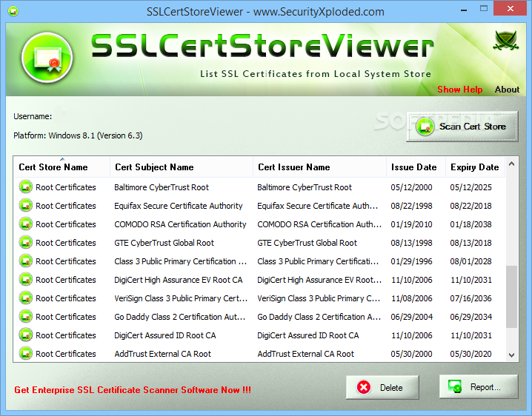Open the Show Help link
The width and height of the screenshot is (532, 416).
tap(459, 90)
